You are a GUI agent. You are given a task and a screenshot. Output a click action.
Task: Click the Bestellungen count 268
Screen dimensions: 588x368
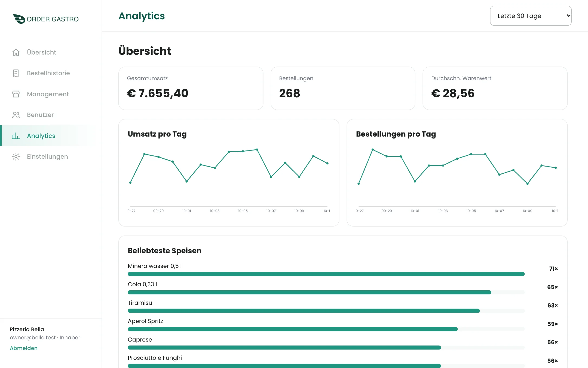290,93
